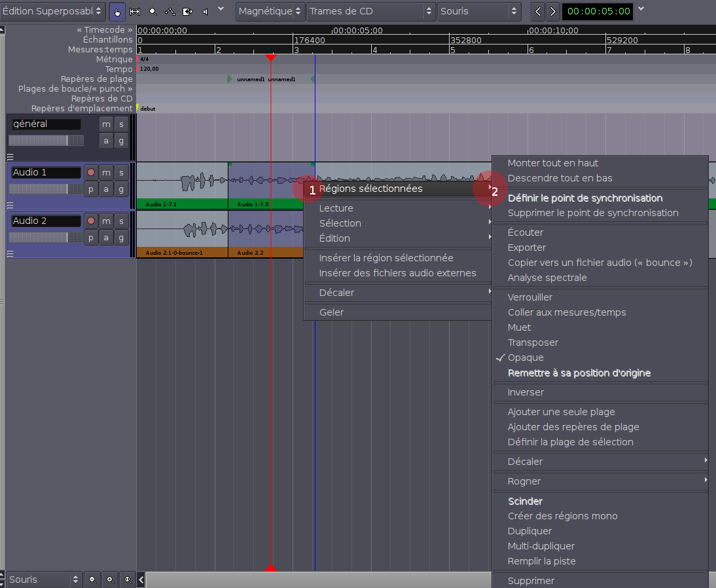Select the Stretch/TimeFX tool
The image size is (716, 588).
click(187, 11)
